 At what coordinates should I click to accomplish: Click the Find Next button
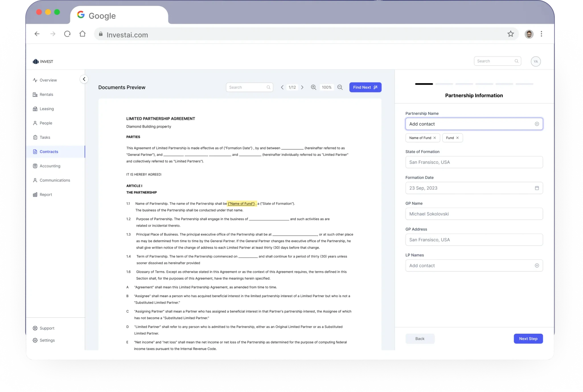(x=365, y=87)
